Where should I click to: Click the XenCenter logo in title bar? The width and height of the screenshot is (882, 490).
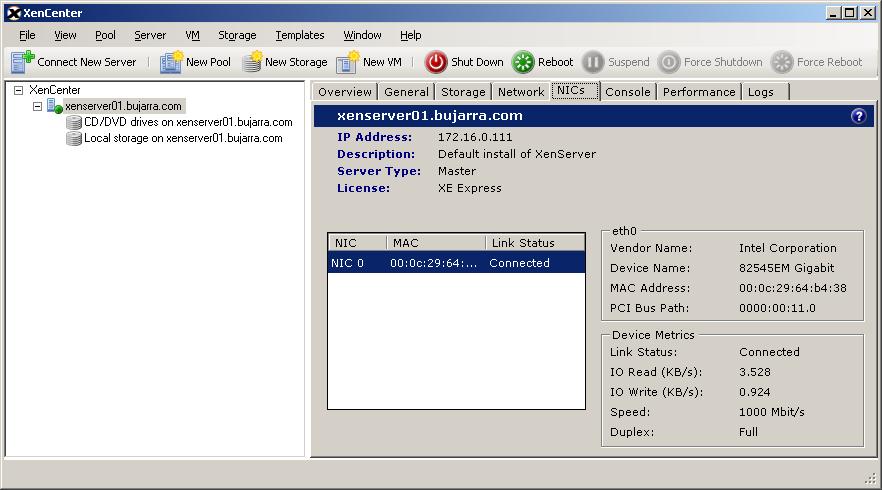14,13
